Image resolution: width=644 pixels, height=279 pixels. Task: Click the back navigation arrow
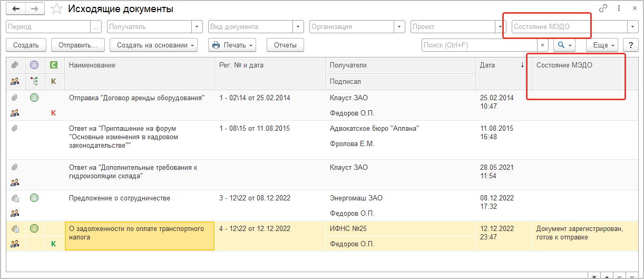(x=16, y=9)
